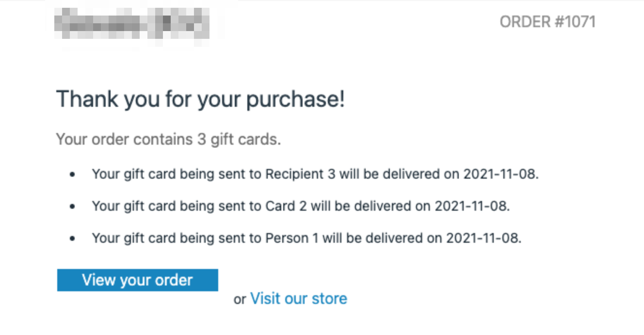644x335 pixels.
Task: Select the ORDER #1071 label
Action: point(547,22)
